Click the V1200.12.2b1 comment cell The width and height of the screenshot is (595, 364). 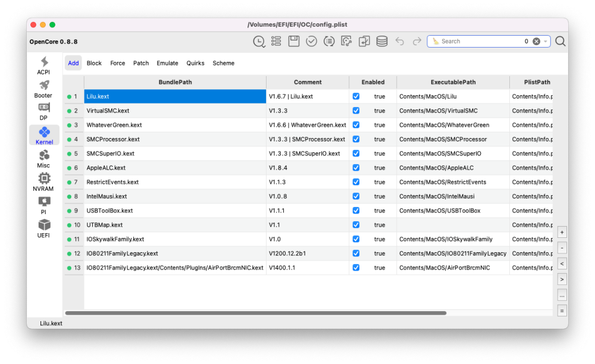(308, 253)
